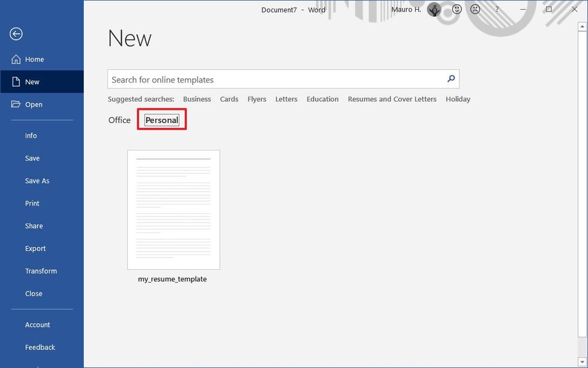Open the Info menu item
Viewport: 588px width, 368px height.
click(30, 135)
